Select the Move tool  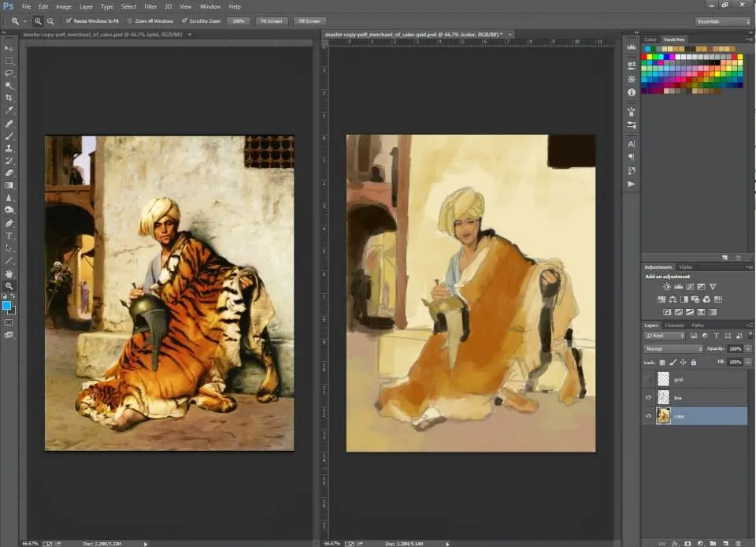pyautogui.click(x=9, y=49)
